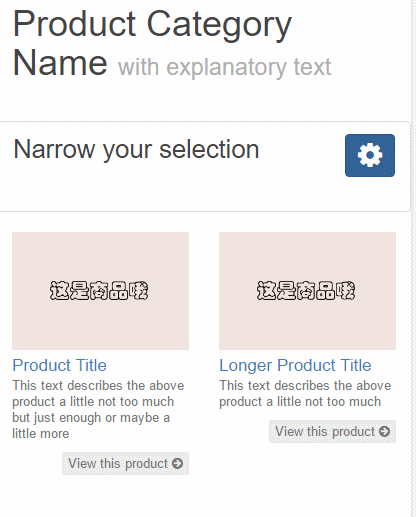
Task: Click the word 'Name' in main heading
Action: 60,63
